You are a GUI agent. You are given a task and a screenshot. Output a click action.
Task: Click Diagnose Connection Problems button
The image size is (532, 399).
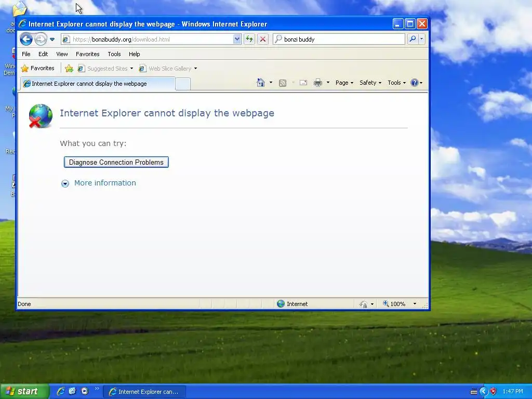(x=116, y=162)
